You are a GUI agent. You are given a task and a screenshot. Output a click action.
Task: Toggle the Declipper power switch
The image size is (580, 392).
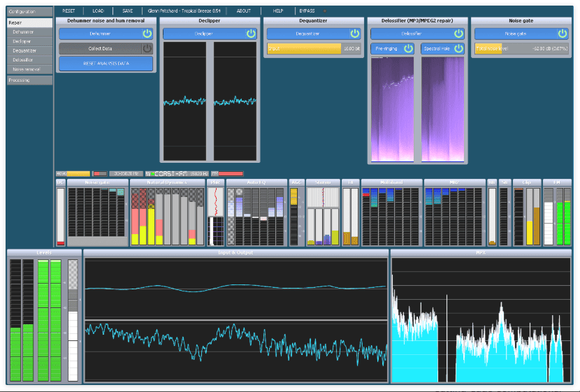click(x=251, y=34)
